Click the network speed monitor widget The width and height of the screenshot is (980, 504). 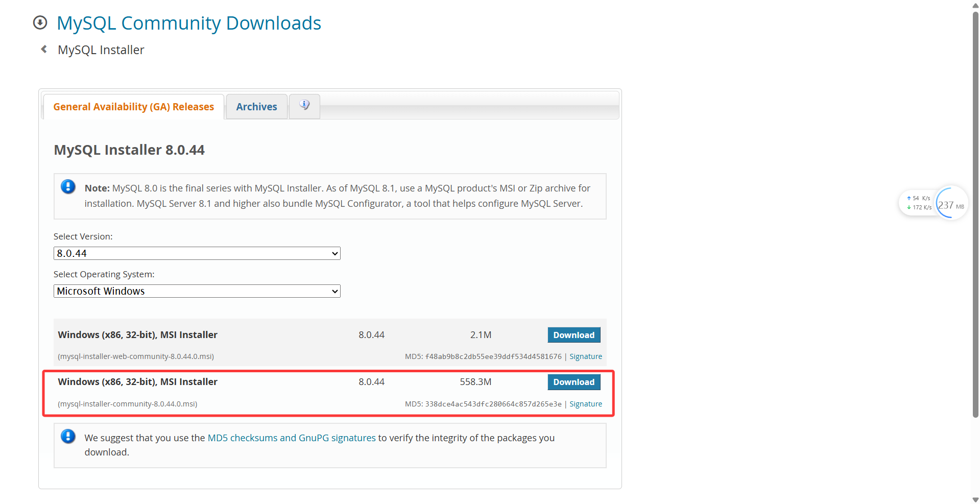[x=919, y=203]
